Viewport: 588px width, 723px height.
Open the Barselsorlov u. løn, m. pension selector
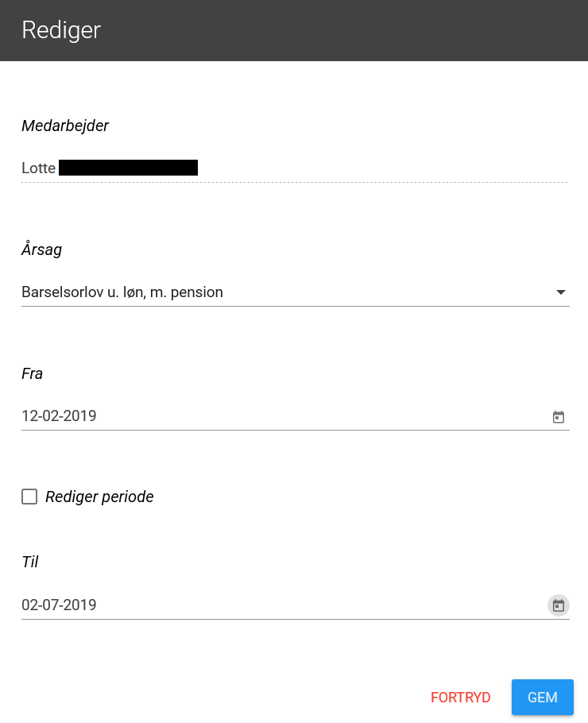click(x=295, y=292)
